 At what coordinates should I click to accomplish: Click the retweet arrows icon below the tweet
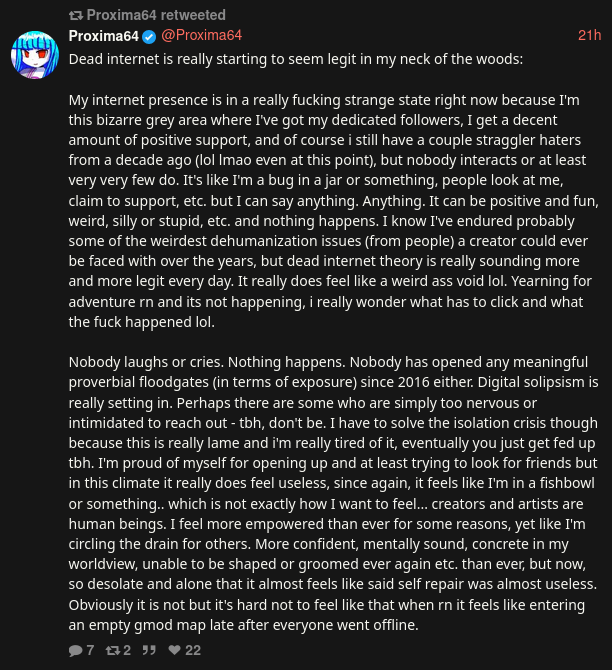point(112,650)
